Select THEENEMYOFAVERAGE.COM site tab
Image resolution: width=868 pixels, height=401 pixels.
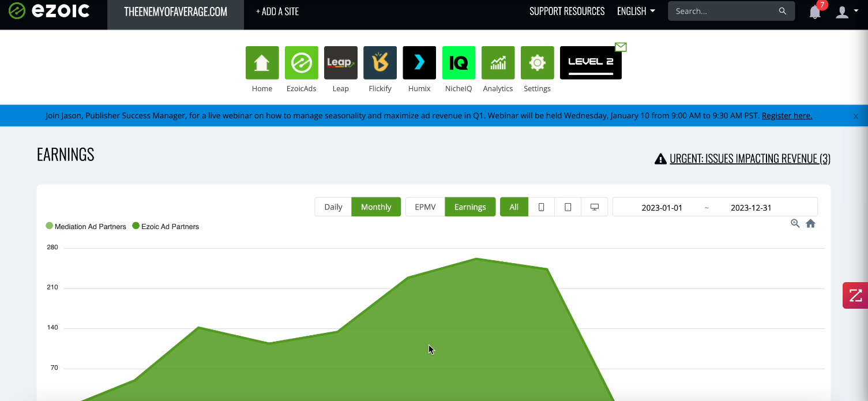point(175,12)
